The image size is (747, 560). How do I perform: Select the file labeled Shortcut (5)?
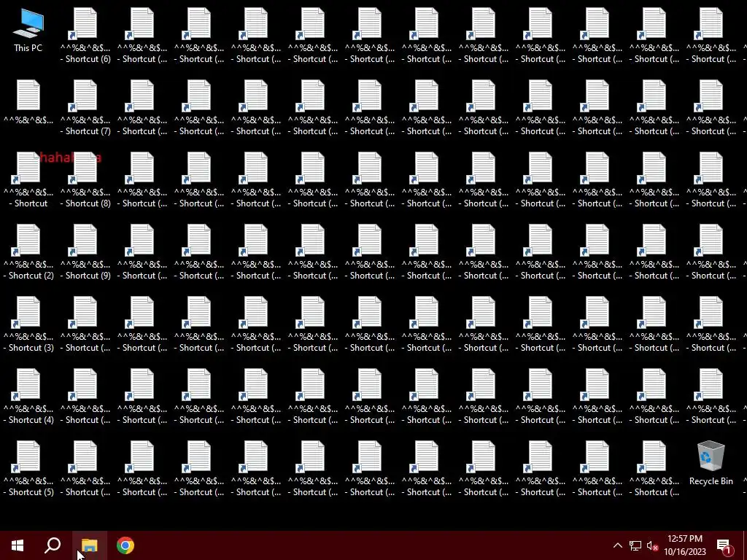pos(28,469)
